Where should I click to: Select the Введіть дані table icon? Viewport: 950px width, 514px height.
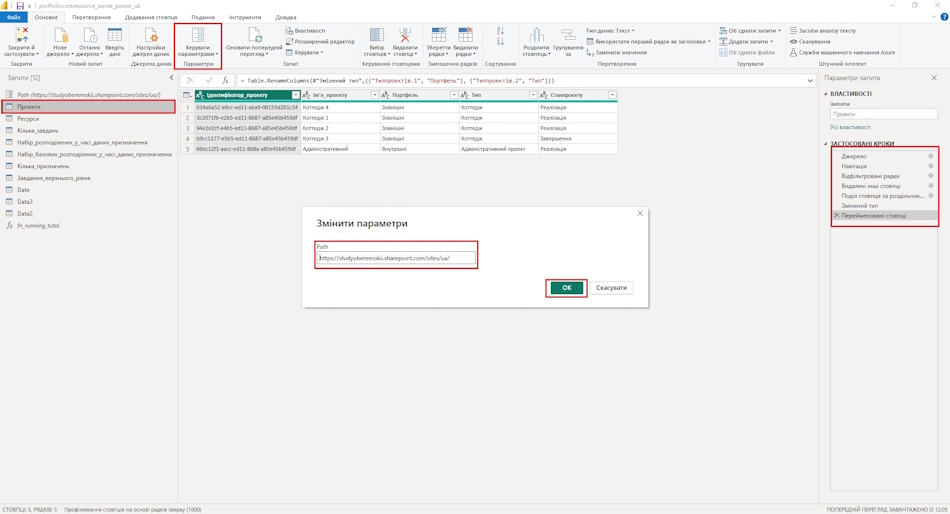[115, 35]
